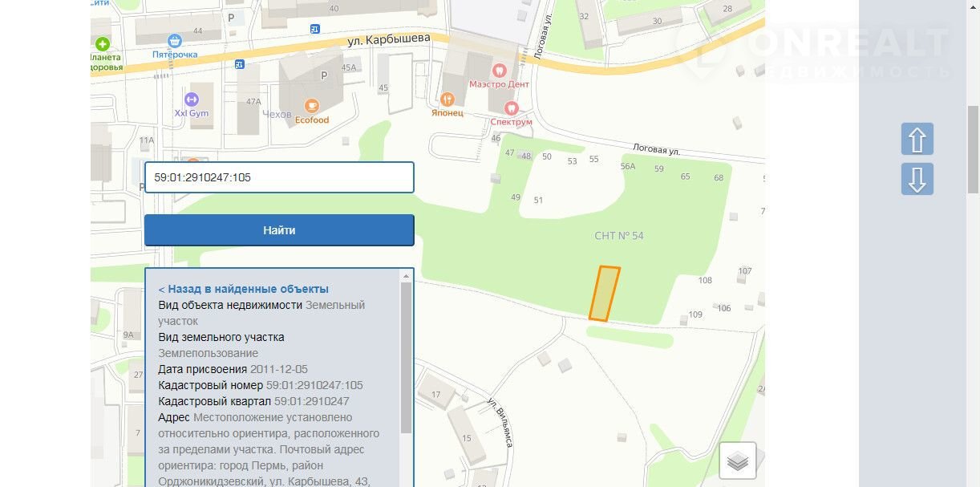980x487 pixels.
Task: Go back via 'Назад в найденные объекты'
Action: (243, 289)
